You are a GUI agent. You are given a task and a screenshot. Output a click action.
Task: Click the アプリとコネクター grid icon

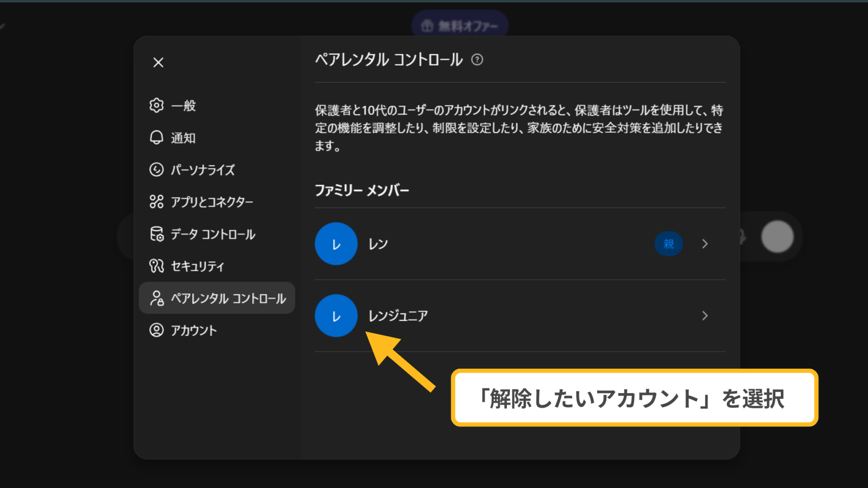tap(156, 202)
